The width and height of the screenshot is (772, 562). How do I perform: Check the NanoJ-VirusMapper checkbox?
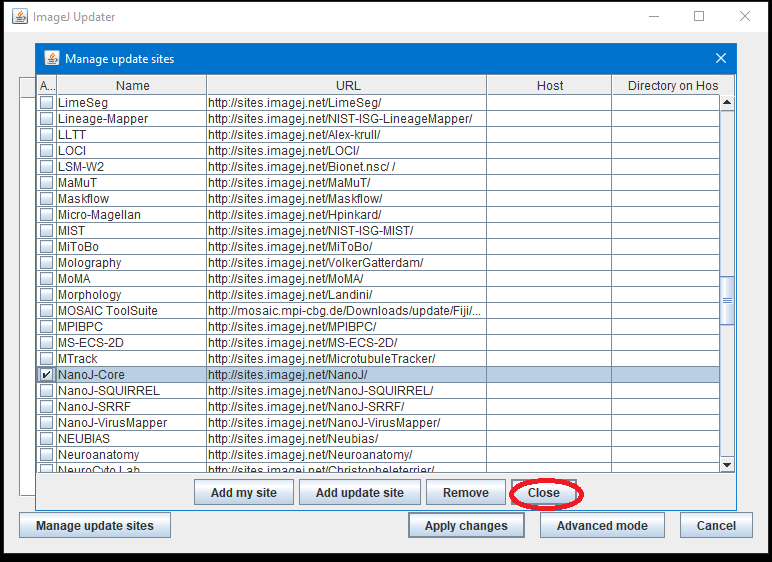click(x=46, y=423)
